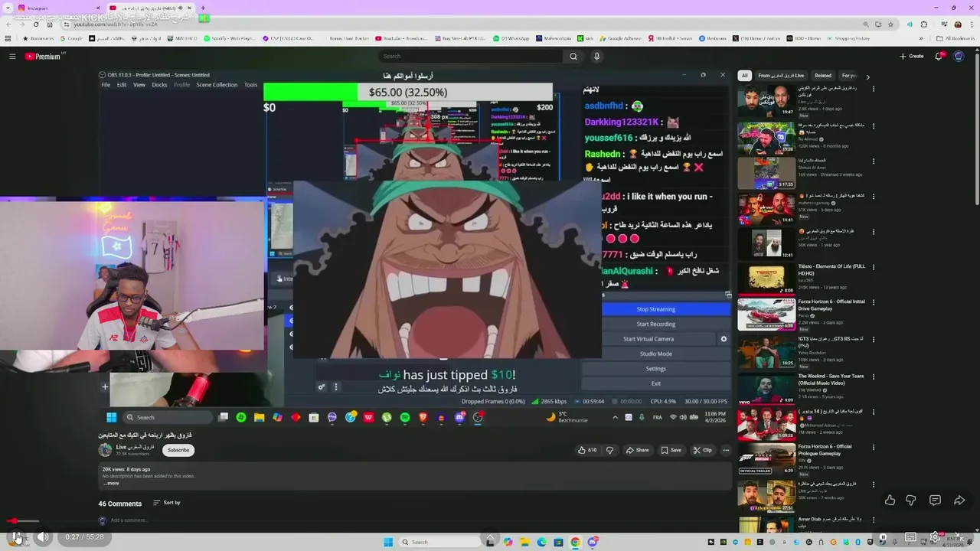Image resolution: width=980 pixels, height=551 pixels.
Task: Toggle OBS Stop Streaming button
Action: [x=655, y=309]
